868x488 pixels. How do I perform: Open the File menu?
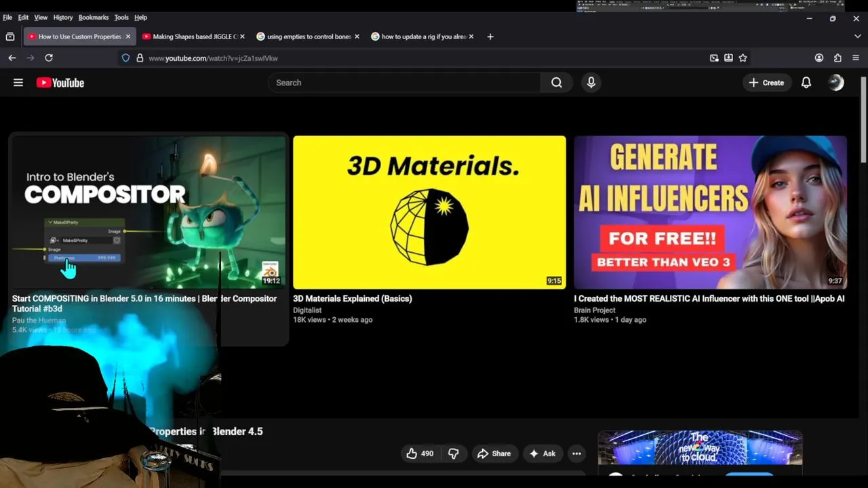[7, 17]
